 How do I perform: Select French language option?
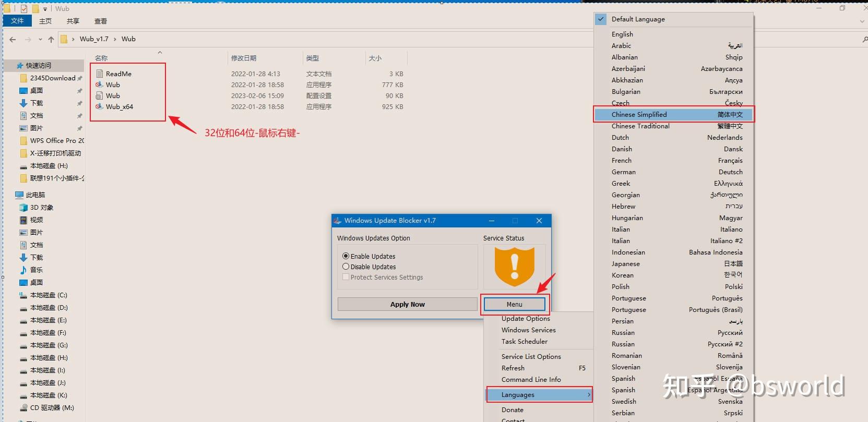coord(674,161)
